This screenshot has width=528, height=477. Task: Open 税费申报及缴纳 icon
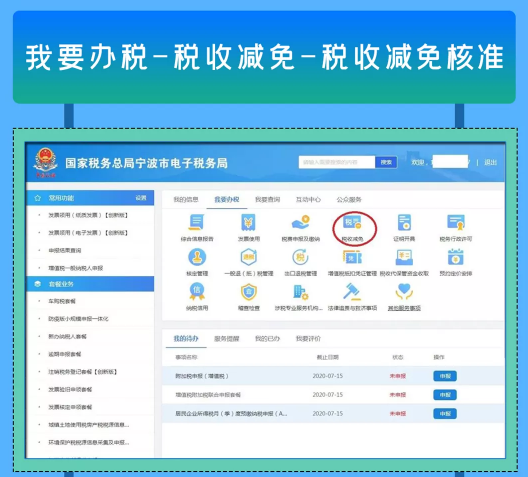[300, 223]
